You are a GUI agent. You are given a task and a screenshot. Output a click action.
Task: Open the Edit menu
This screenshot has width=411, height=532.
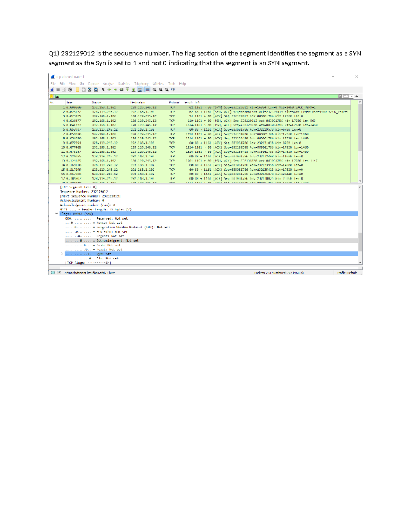[x=62, y=84]
